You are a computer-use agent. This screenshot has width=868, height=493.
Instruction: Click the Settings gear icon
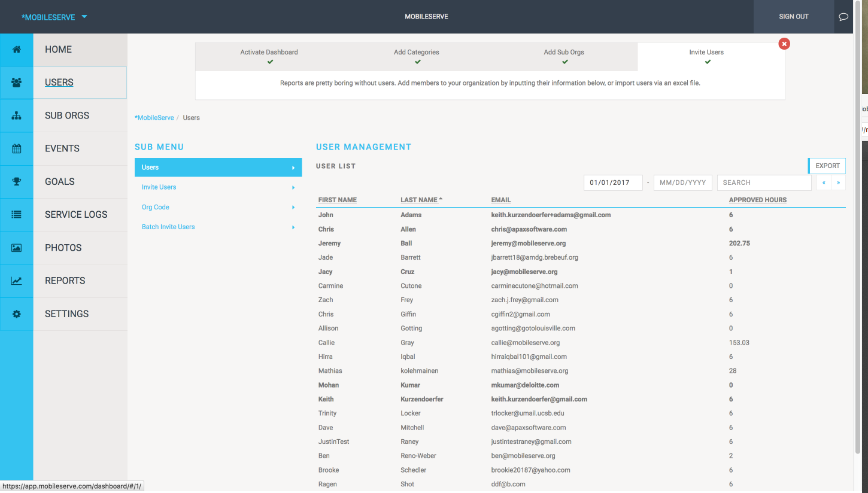tap(16, 314)
